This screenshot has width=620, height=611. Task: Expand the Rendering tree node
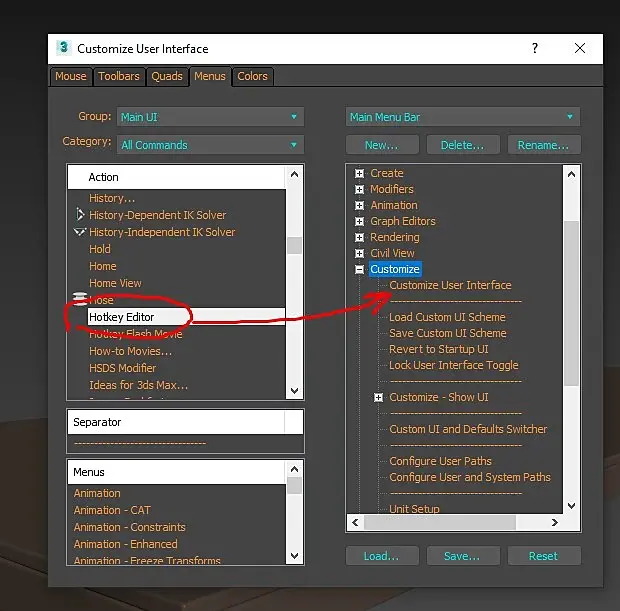click(x=359, y=237)
